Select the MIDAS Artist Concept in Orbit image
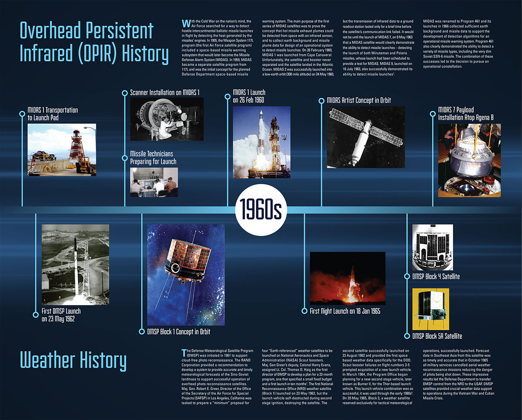Image resolution: width=522 pixels, height=420 pixels. [366, 137]
